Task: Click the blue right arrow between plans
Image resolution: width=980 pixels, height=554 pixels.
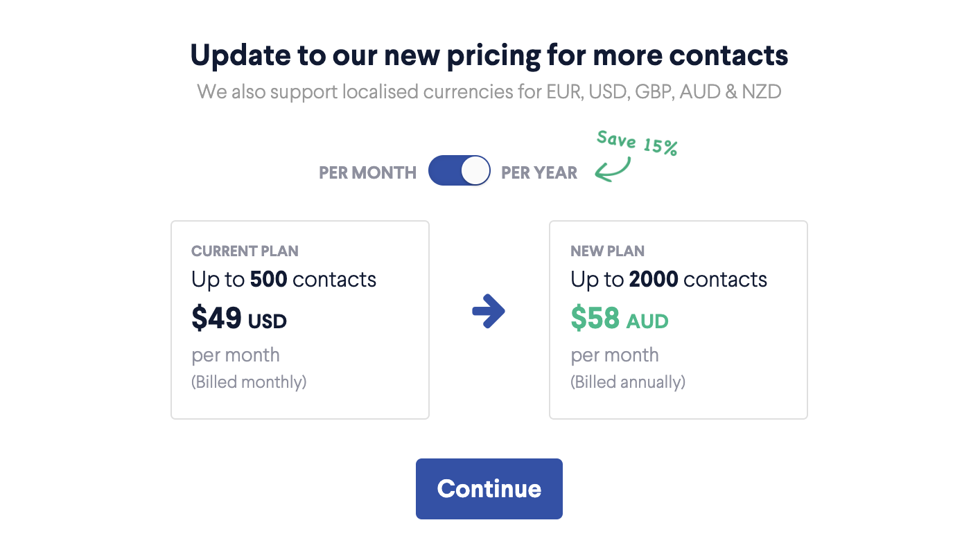Action: click(489, 312)
